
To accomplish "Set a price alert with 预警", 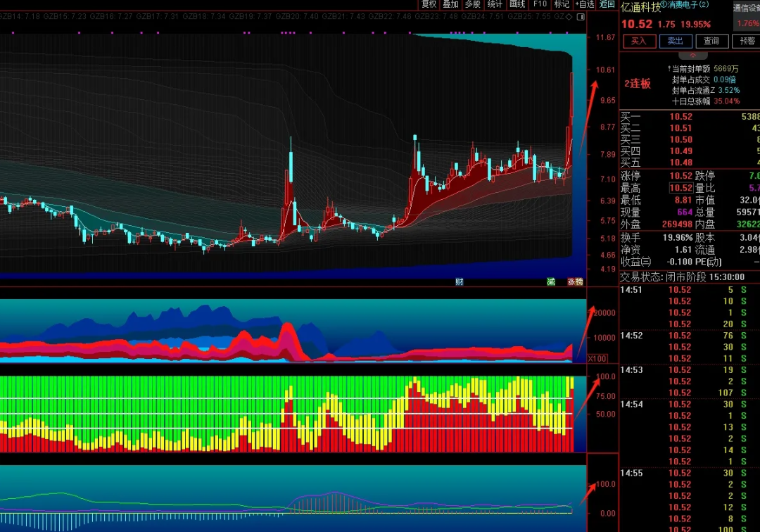I will pyautogui.click(x=746, y=41).
